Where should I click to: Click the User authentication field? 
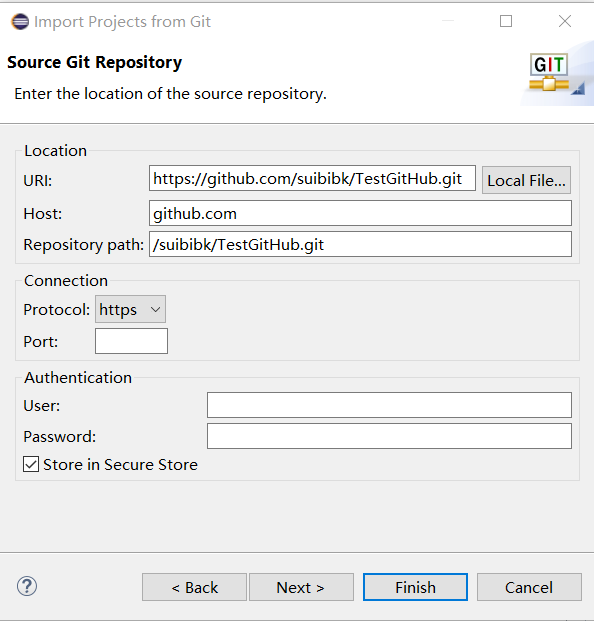pos(389,405)
